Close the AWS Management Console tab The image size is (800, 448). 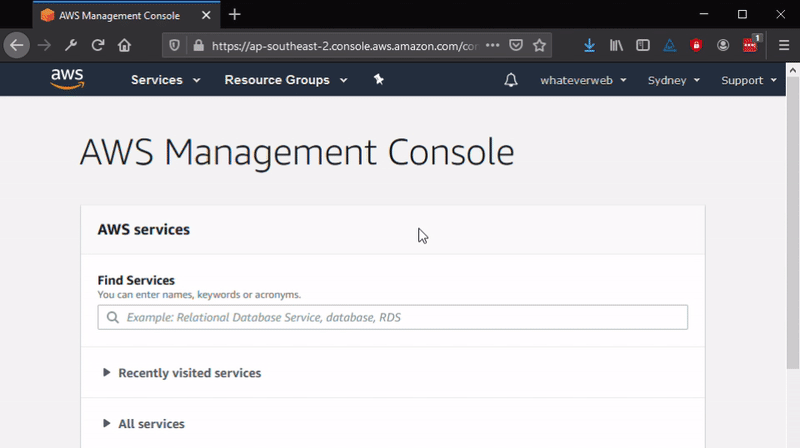pos(206,15)
